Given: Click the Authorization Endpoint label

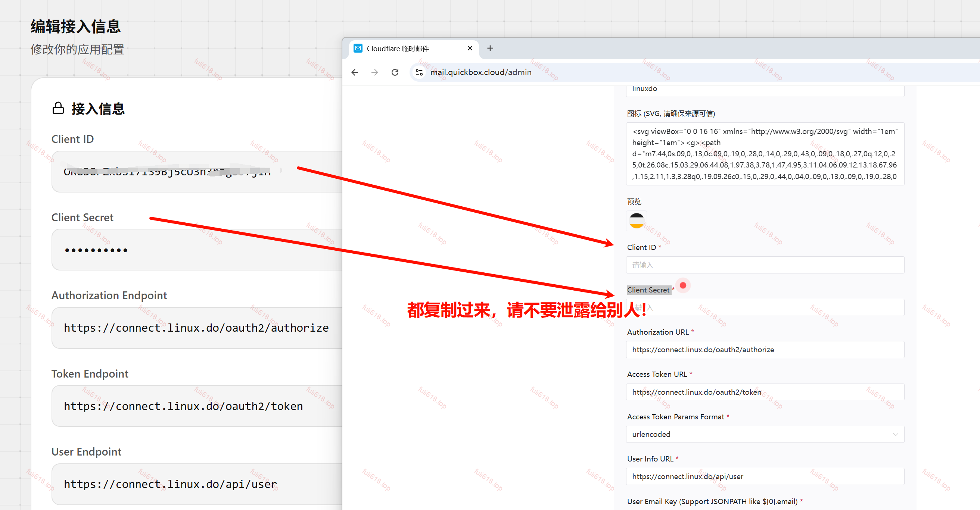Looking at the screenshot, I should click(x=109, y=295).
